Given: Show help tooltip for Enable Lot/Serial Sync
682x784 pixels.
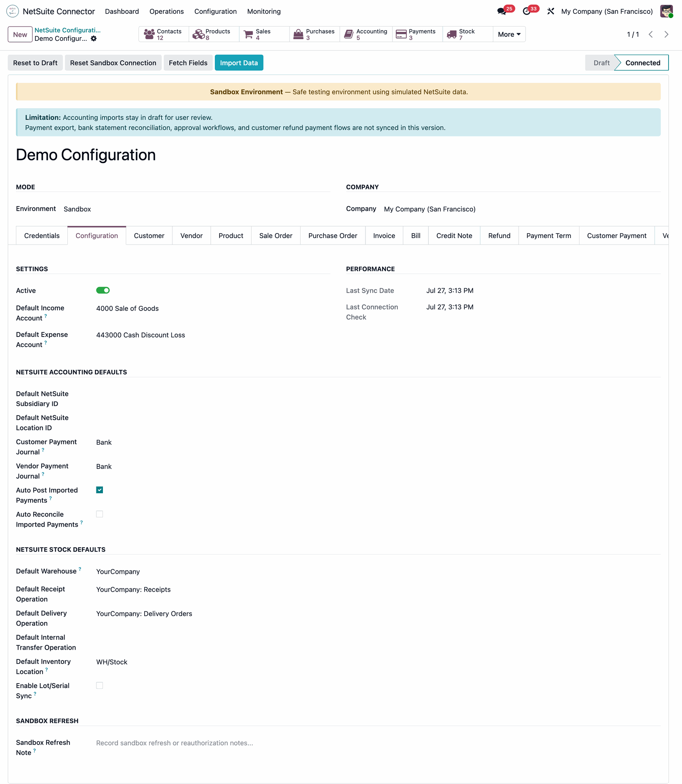Looking at the screenshot, I should [x=35, y=694].
